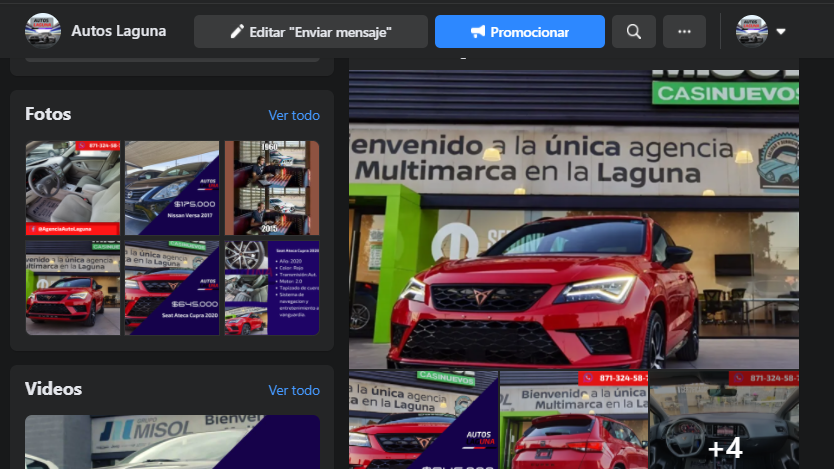
Task: Expand the account switcher dropdown arrow
Action: pos(781,31)
